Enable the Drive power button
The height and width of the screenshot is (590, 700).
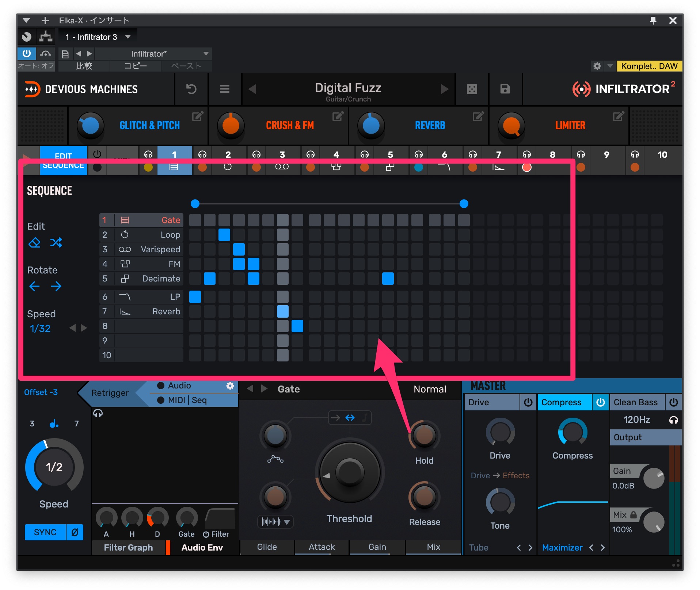[528, 402]
